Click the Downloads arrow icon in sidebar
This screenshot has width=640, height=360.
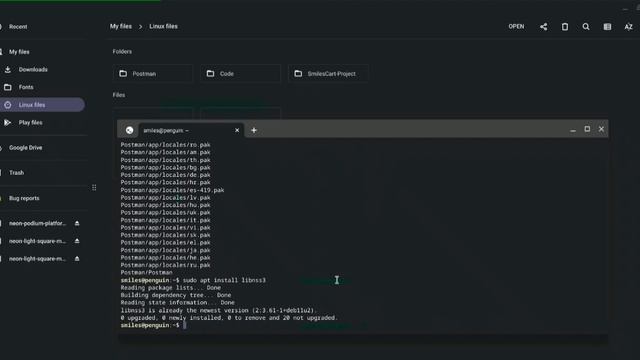[x=8, y=69]
